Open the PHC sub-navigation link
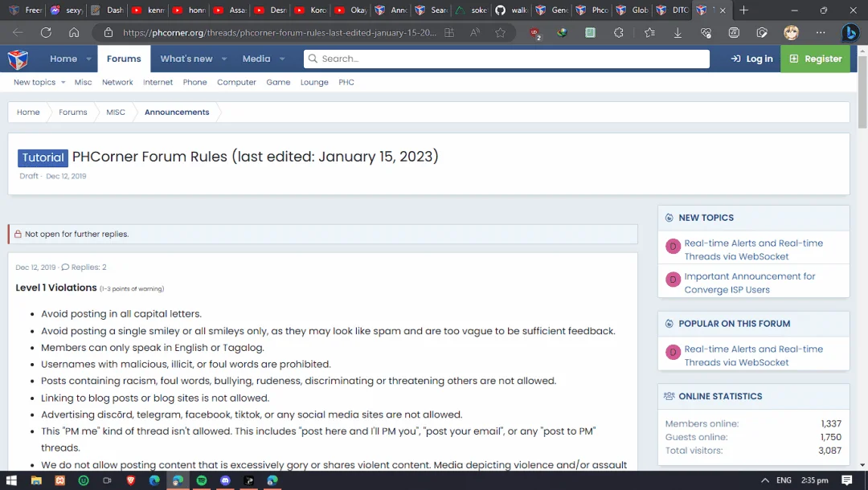This screenshot has height=490, width=868. pos(346,83)
